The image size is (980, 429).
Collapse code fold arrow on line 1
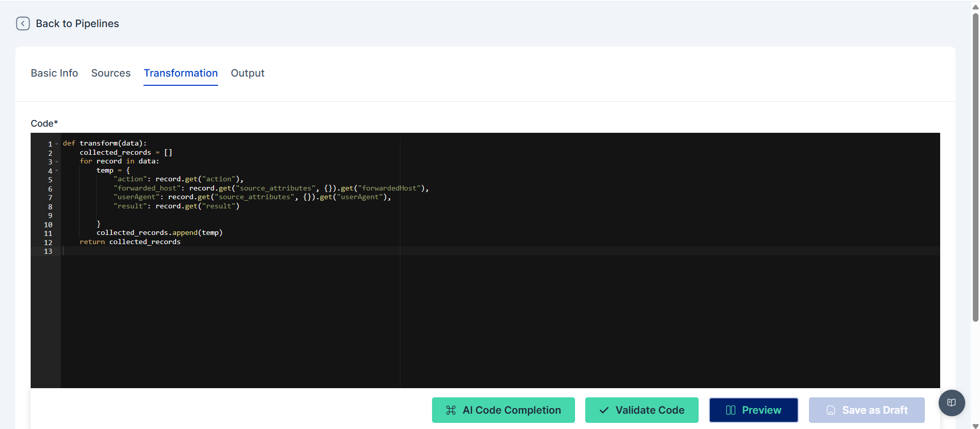tap(57, 144)
